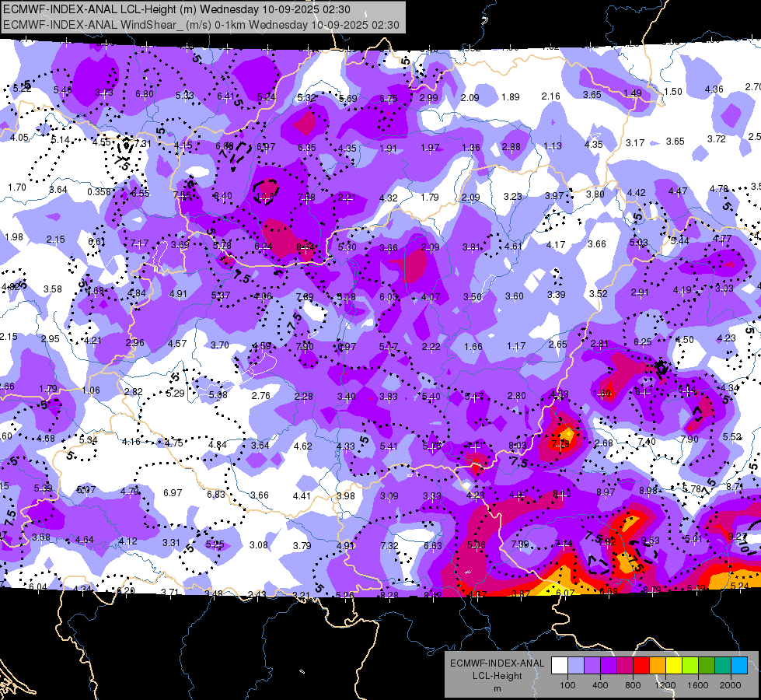
Task: Click legend tick label 1200
Action: point(665,685)
